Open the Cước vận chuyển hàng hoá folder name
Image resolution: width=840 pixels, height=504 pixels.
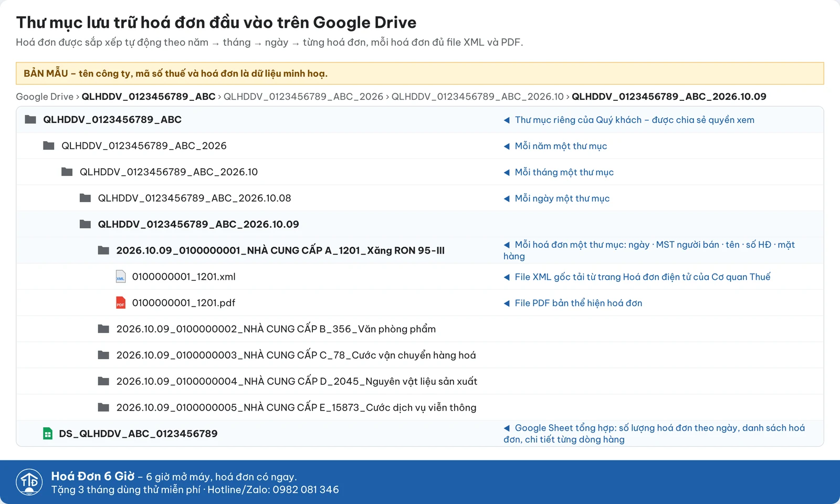[x=296, y=355]
